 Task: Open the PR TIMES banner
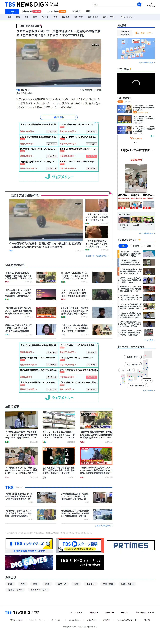click(131, 545)
